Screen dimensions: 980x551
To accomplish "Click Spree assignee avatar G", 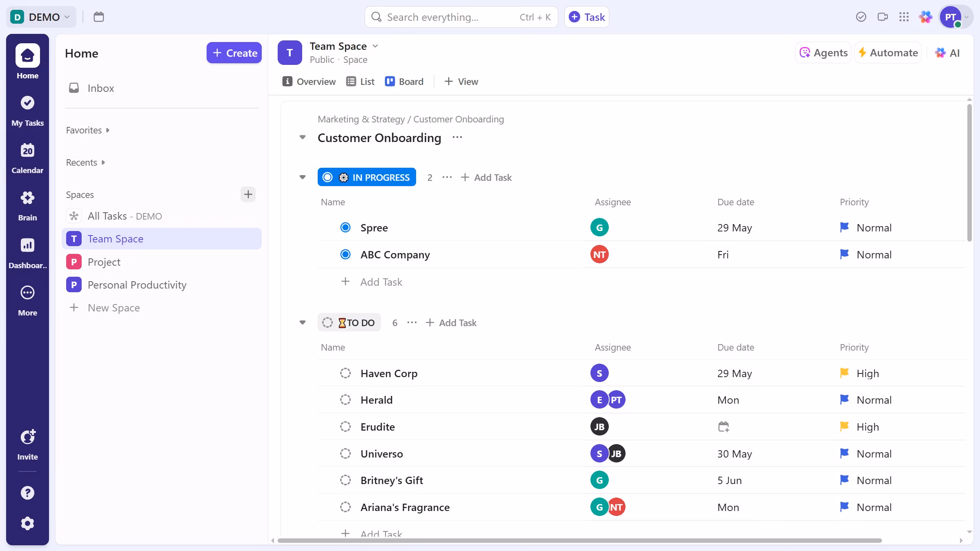I will pyautogui.click(x=599, y=227).
